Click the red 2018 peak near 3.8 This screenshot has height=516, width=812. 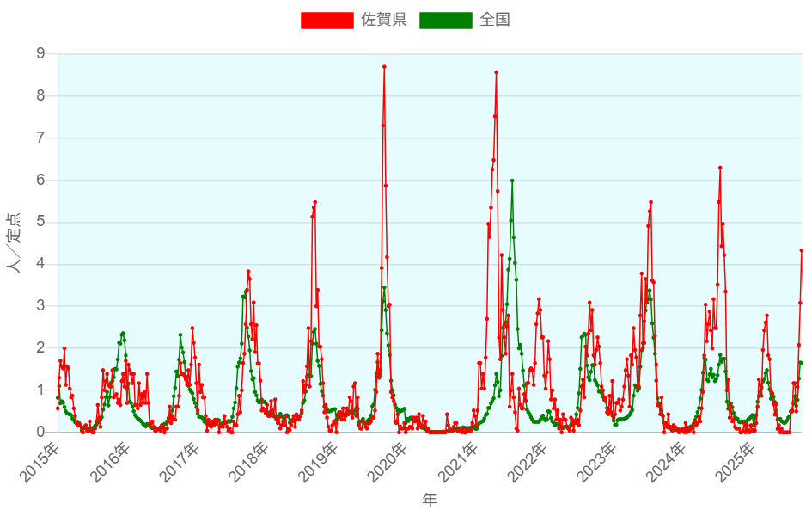click(x=248, y=272)
